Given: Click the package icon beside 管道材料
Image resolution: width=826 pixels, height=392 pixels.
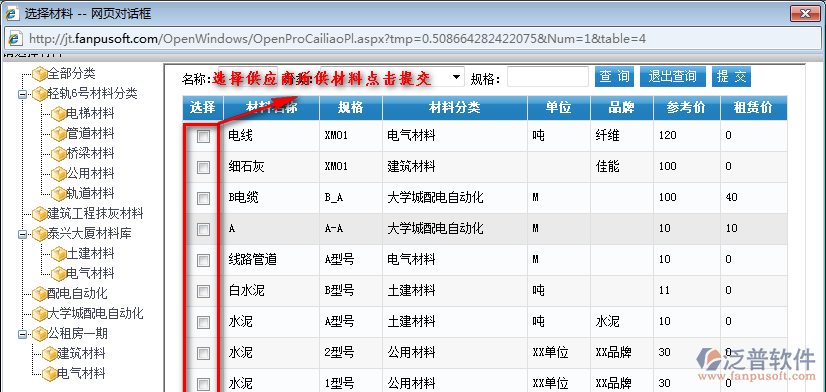Looking at the screenshot, I should [58, 134].
